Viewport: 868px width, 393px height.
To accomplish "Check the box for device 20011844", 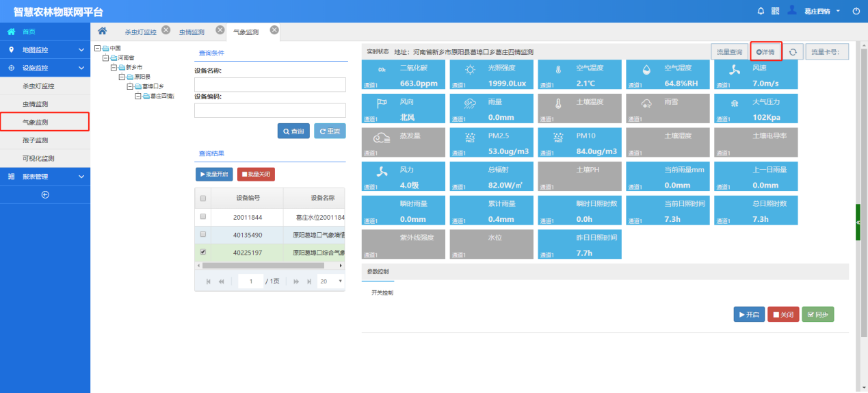I will click(202, 216).
